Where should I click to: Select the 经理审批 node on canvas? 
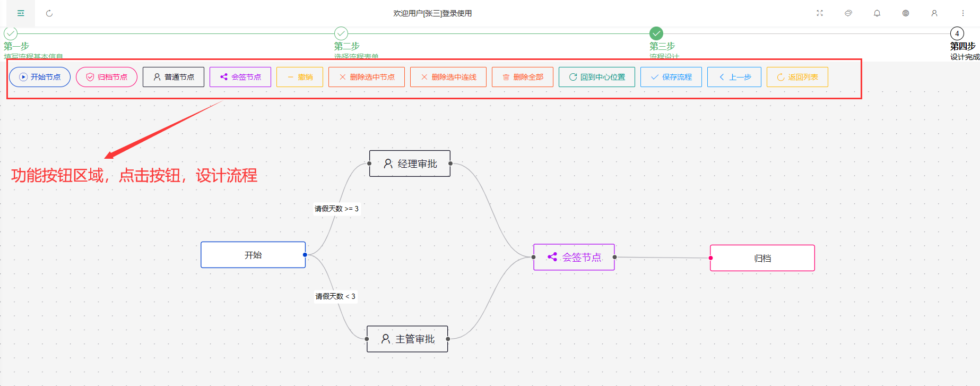(x=410, y=164)
